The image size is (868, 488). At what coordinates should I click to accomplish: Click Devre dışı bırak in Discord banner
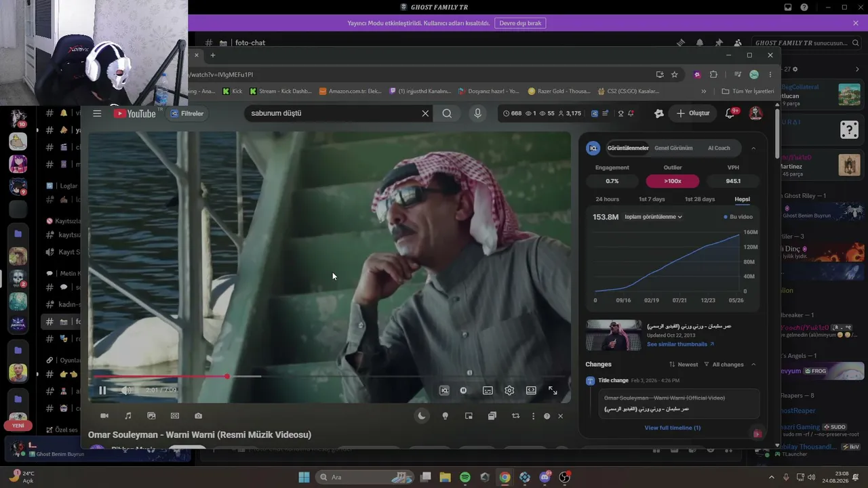[520, 23]
